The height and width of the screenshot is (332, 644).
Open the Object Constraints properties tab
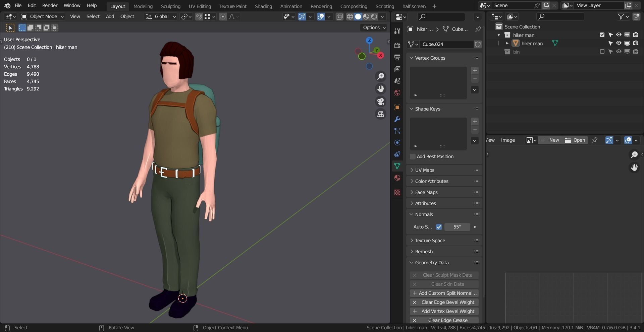[397, 154]
